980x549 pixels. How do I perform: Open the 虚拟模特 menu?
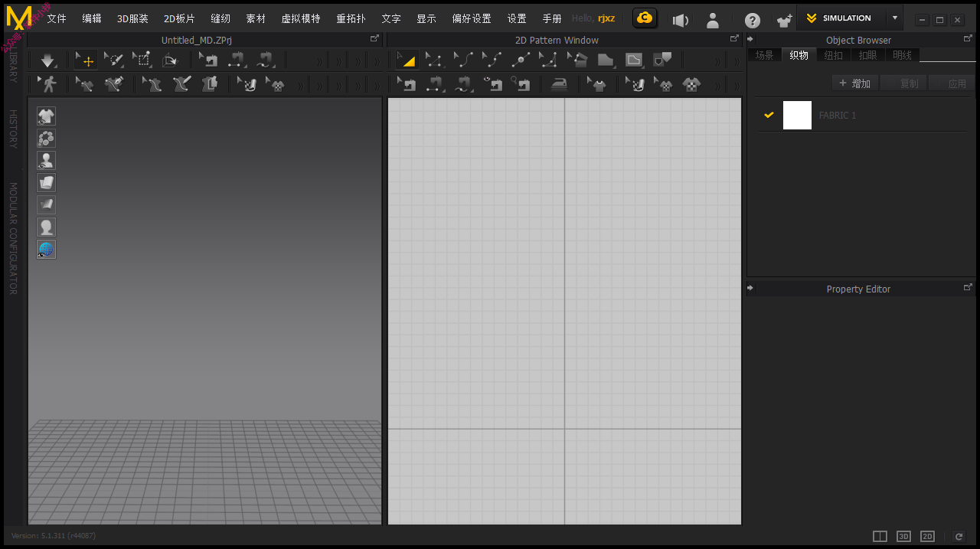(301, 18)
